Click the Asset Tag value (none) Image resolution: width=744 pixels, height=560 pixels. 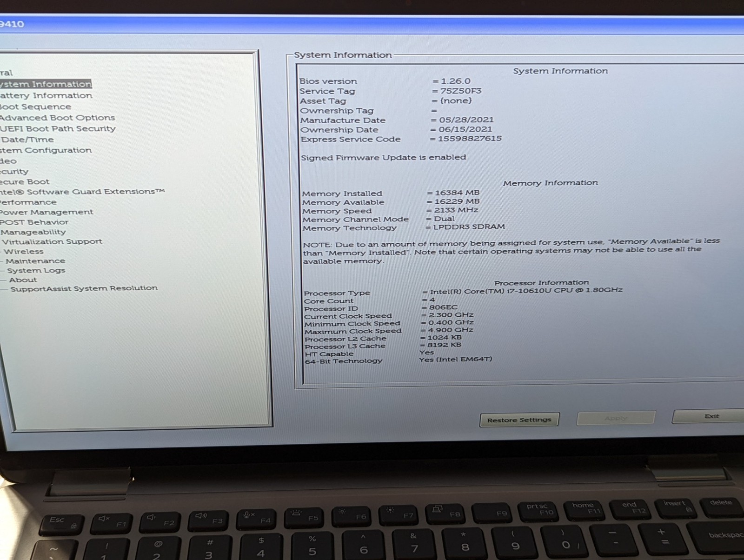456,100
